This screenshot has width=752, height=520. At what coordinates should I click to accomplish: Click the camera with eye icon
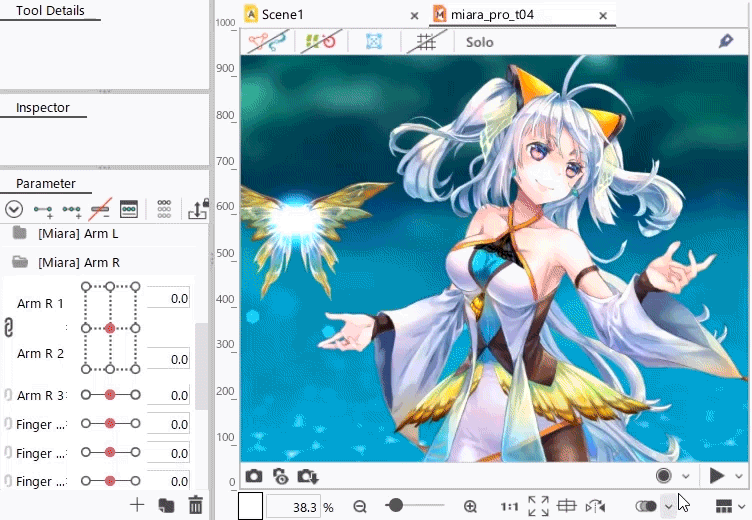(281, 476)
